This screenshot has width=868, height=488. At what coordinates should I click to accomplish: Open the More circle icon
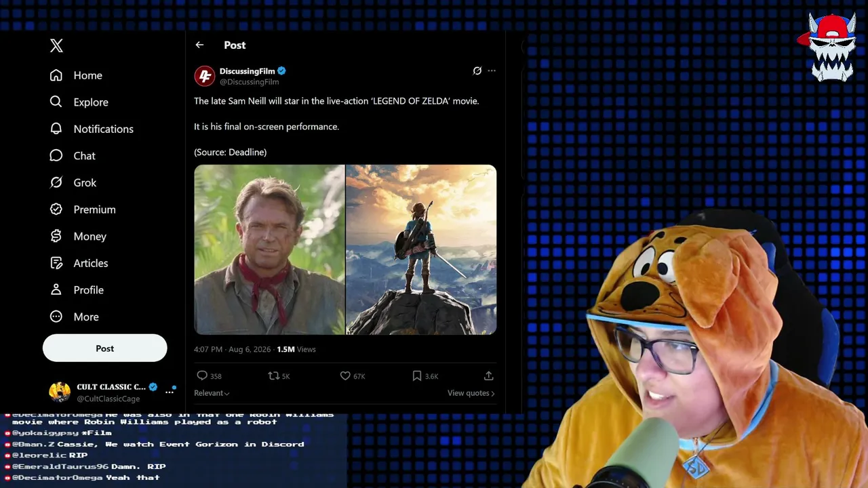[56, 317]
